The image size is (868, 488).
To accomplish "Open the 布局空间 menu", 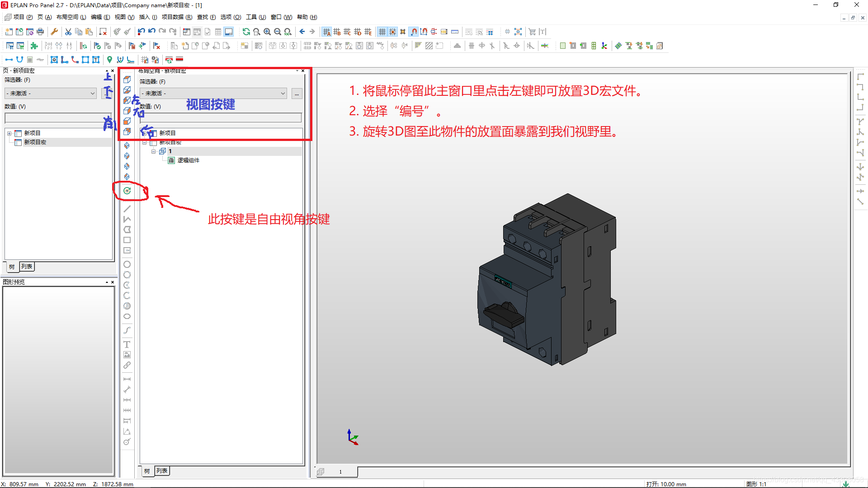I will pyautogui.click(x=71, y=17).
